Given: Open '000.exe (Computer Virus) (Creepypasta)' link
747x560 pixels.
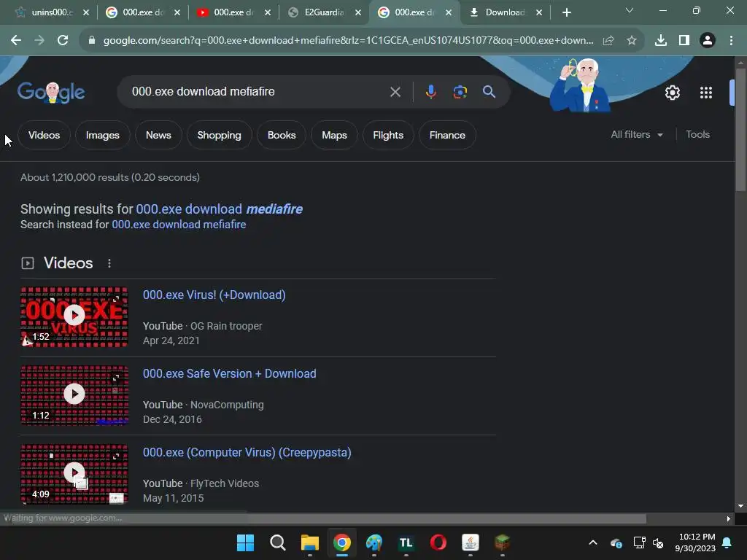Looking at the screenshot, I should click(247, 452).
